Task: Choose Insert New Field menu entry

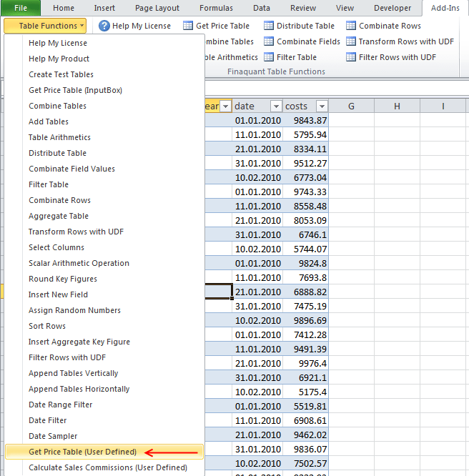Action: tap(104, 294)
